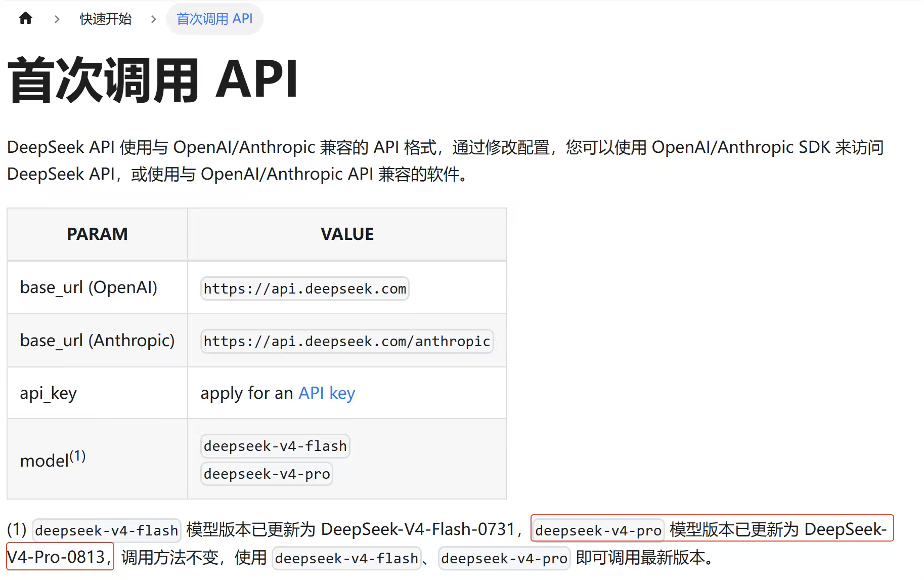Viewport: 924px width, 580px height.
Task: Click the V4-Pro-0813 version text in footnote
Action: point(56,557)
